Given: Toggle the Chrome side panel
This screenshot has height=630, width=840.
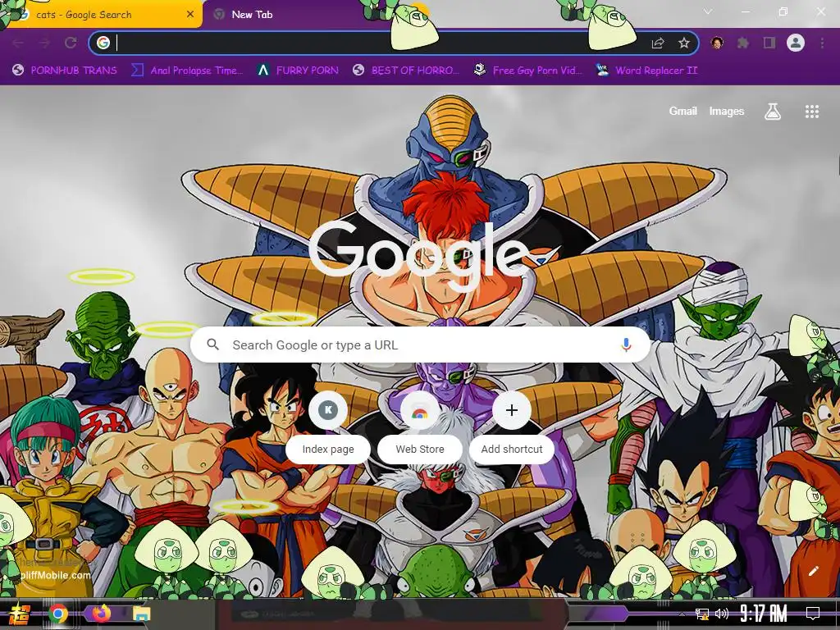Looking at the screenshot, I should click(x=769, y=43).
